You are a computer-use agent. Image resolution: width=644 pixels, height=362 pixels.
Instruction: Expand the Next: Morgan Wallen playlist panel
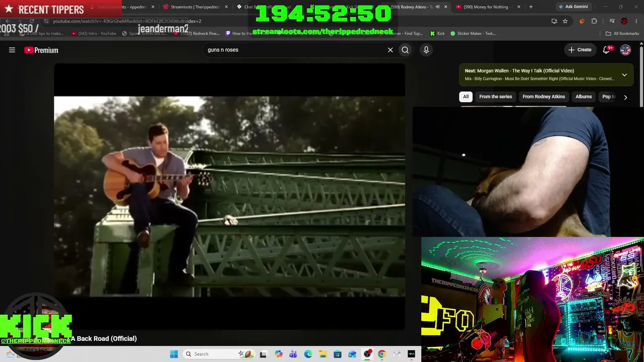pos(624,75)
